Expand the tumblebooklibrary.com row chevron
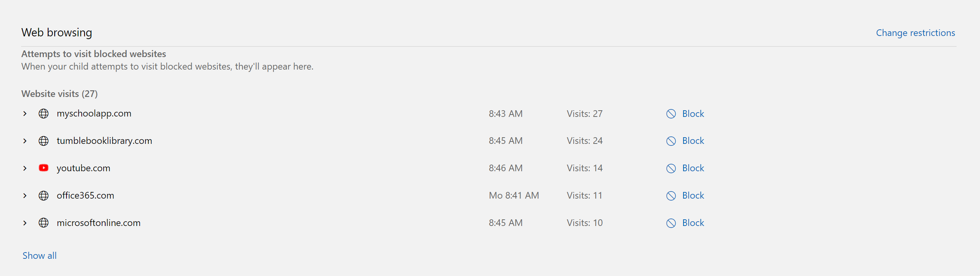Viewport: 980px width, 276px height. (x=25, y=141)
